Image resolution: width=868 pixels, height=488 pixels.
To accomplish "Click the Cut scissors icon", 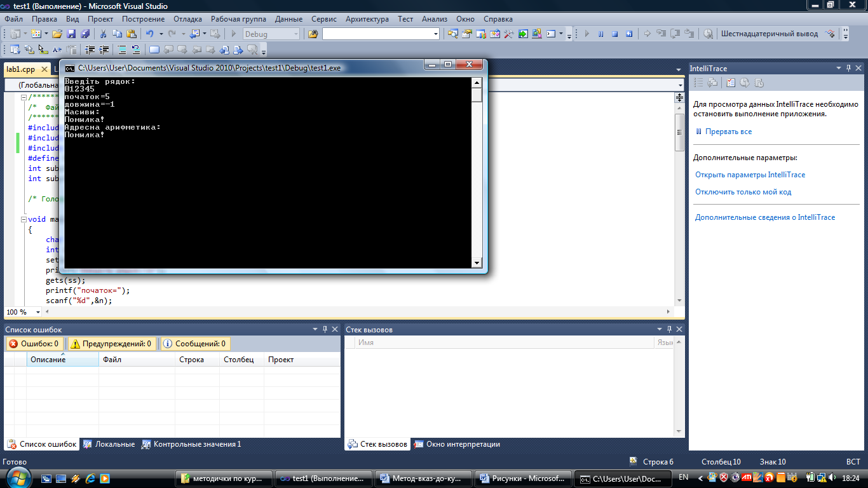I will pos(103,34).
